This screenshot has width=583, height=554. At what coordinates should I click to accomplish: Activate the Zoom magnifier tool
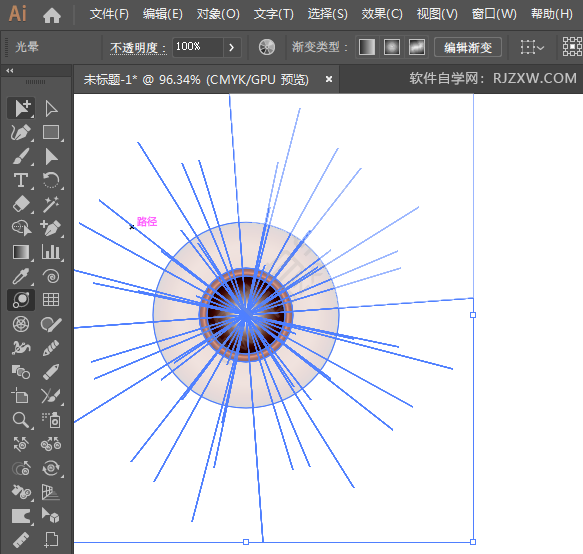21,420
